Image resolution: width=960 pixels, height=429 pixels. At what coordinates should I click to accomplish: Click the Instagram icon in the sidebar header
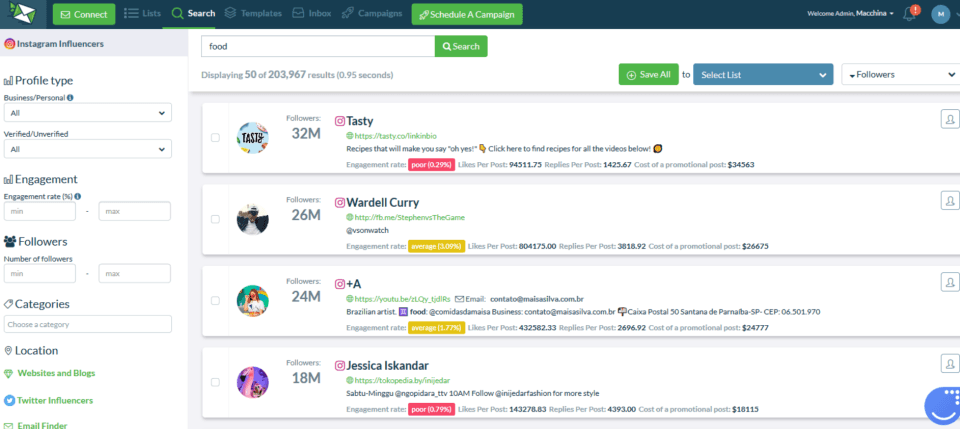tap(10, 44)
